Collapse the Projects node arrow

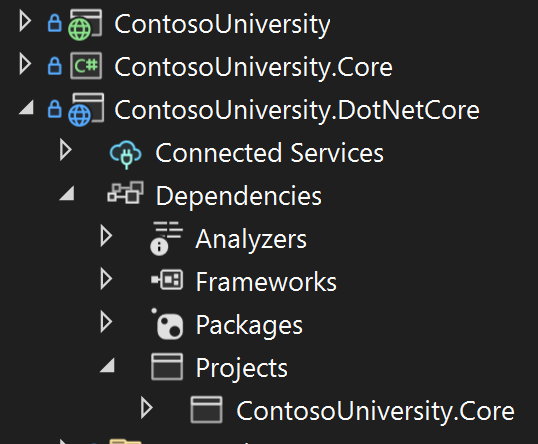click(x=107, y=365)
